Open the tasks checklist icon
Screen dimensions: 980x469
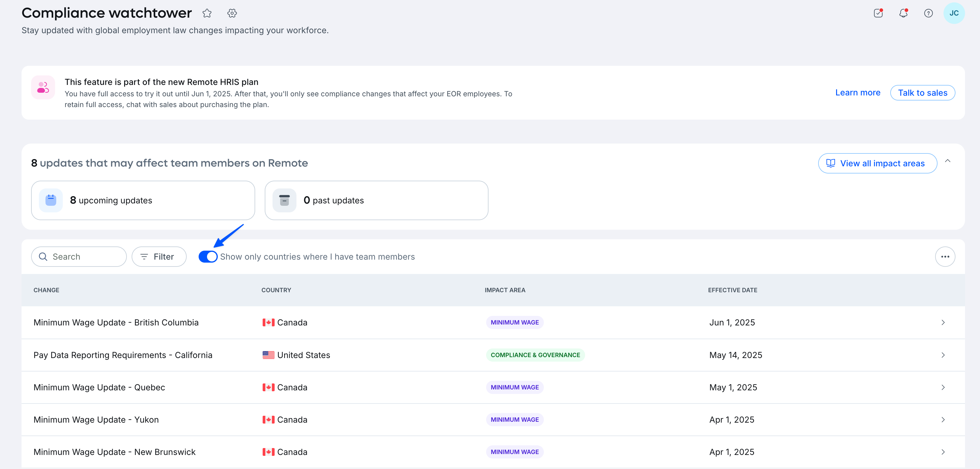[878, 13]
